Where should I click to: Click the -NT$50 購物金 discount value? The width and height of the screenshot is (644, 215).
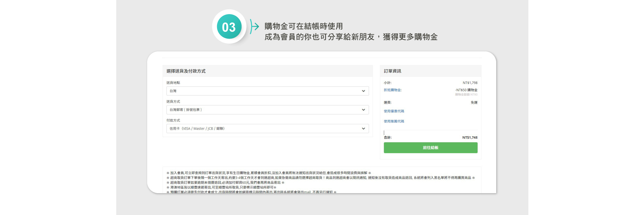[466, 90]
